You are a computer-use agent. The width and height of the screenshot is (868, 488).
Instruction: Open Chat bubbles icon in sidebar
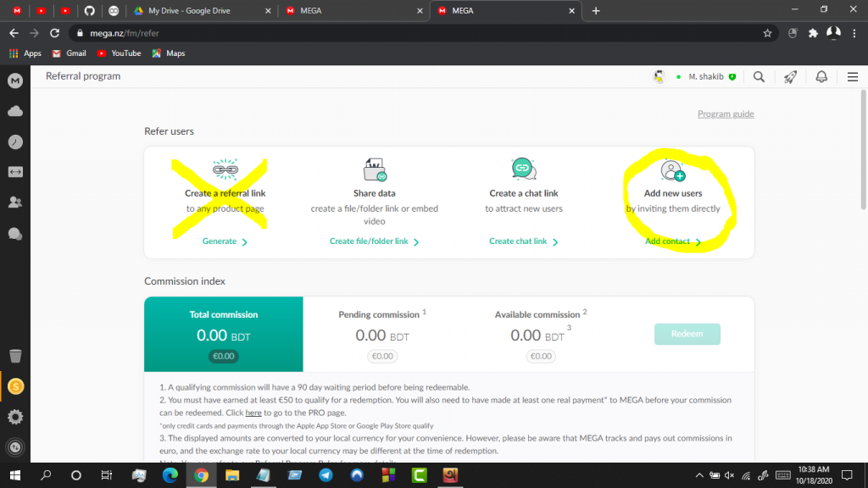(15, 234)
